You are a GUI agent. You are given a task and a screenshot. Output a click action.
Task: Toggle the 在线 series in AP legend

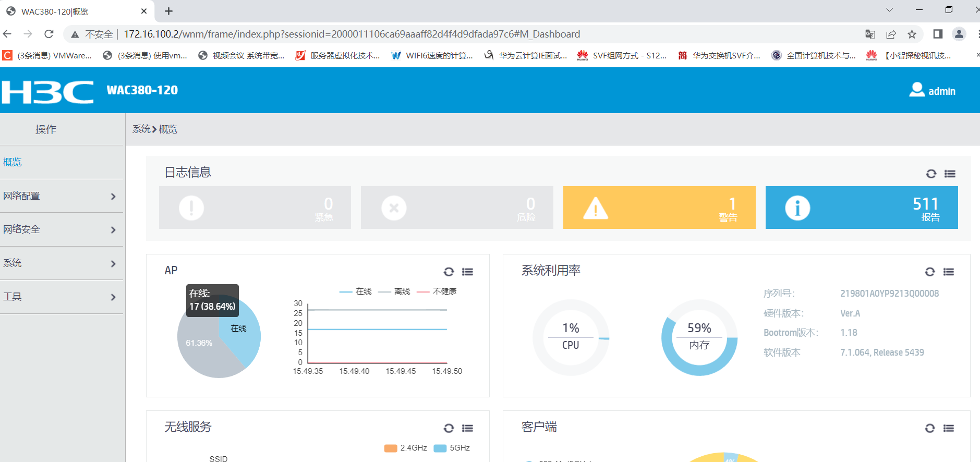click(355, 291)
